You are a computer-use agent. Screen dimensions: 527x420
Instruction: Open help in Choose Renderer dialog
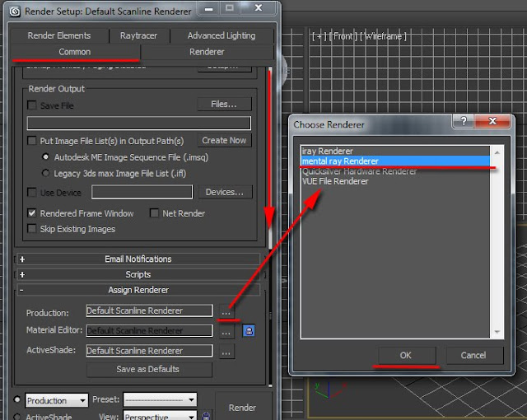pos(464,121)
